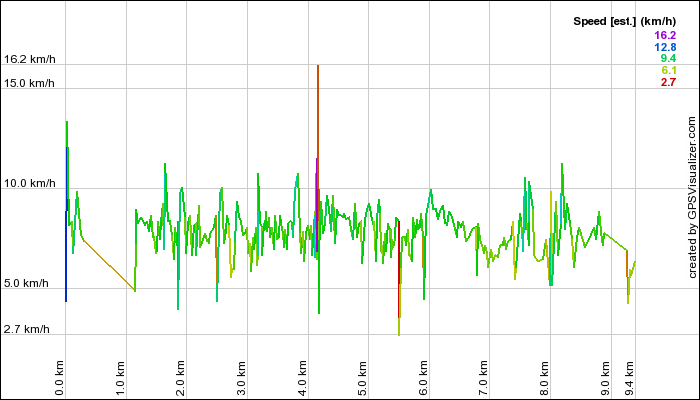Select the green 9.4 legend value
The image size is (700, 400).
668,58
